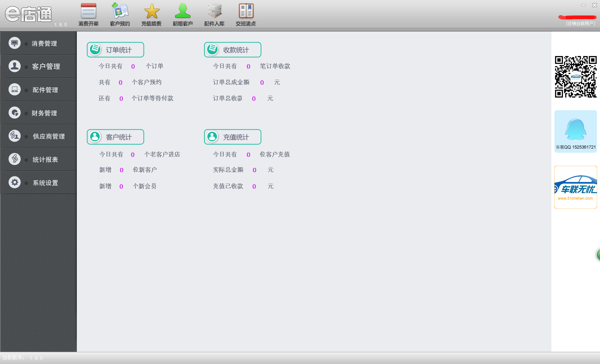Expand 客户管理 sidebar section
Viewport: 600px width, 364px height.
39,66
